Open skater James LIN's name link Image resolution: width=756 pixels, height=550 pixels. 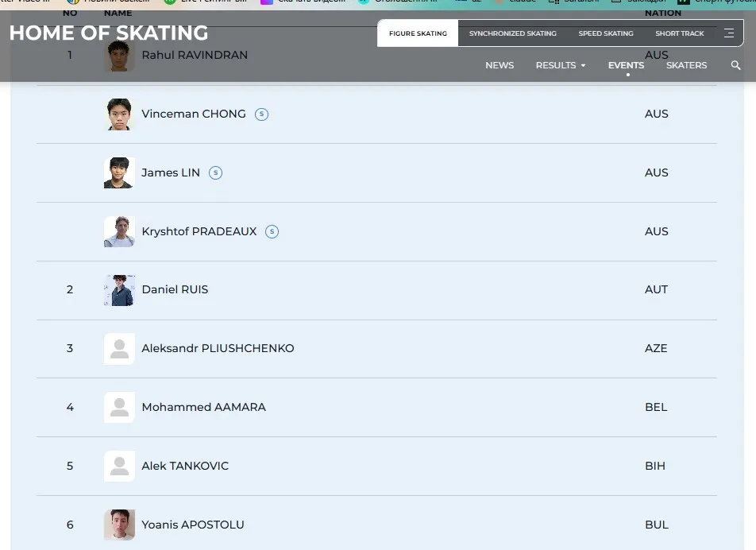(x=171, y=172)
